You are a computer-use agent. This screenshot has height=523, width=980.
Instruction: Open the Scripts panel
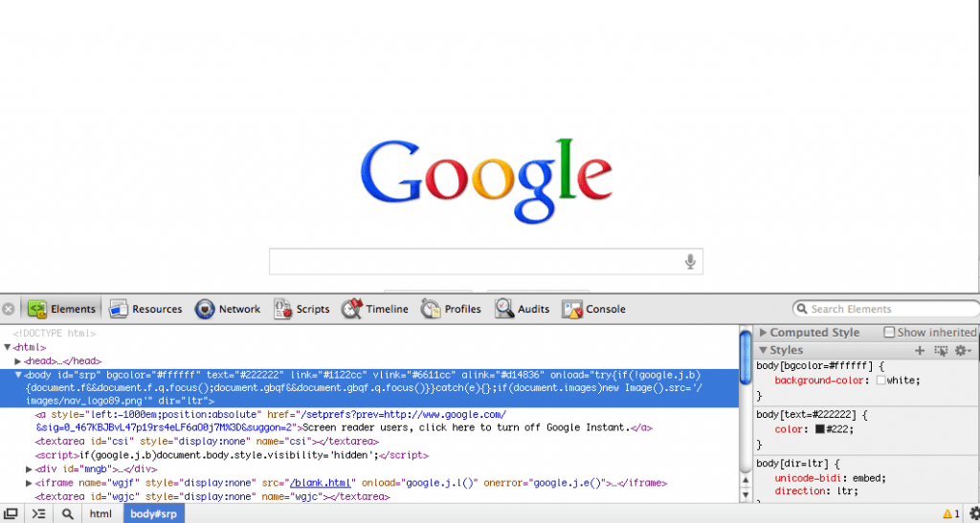pos(301,309)
